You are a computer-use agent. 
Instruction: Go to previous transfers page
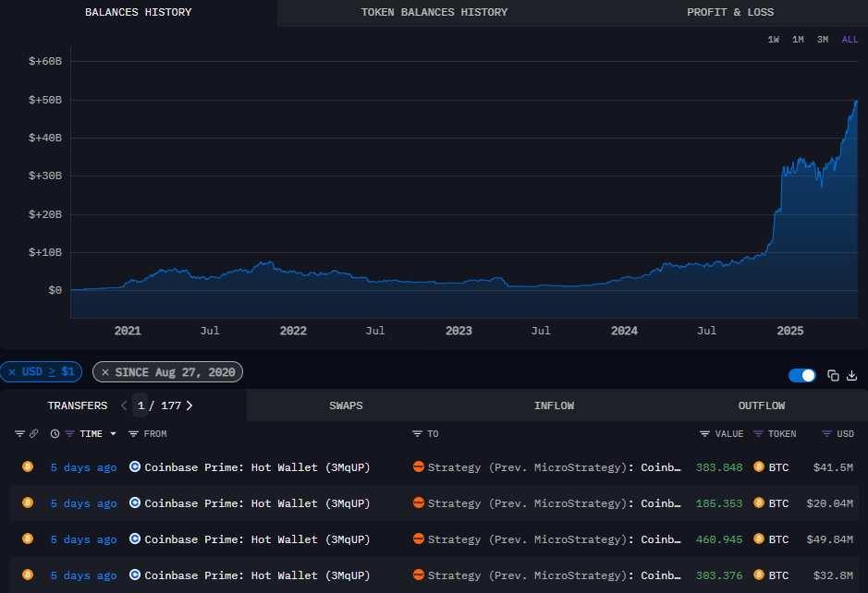[x=124, y=405]
